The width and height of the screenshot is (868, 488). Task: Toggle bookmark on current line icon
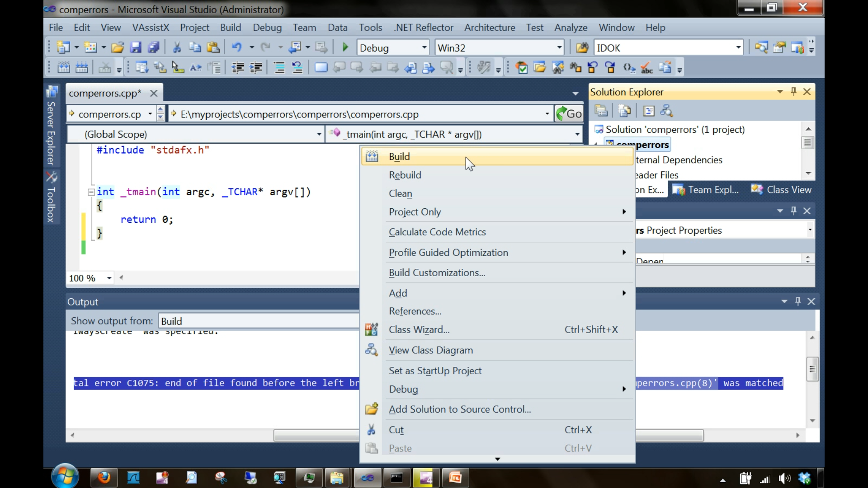coord(321,68)
